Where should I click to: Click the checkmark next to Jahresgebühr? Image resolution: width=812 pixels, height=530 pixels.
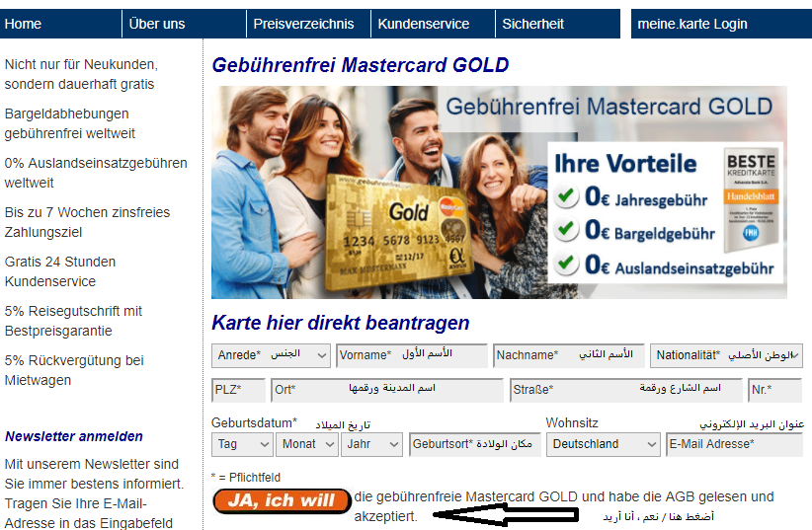click(565, 196)
